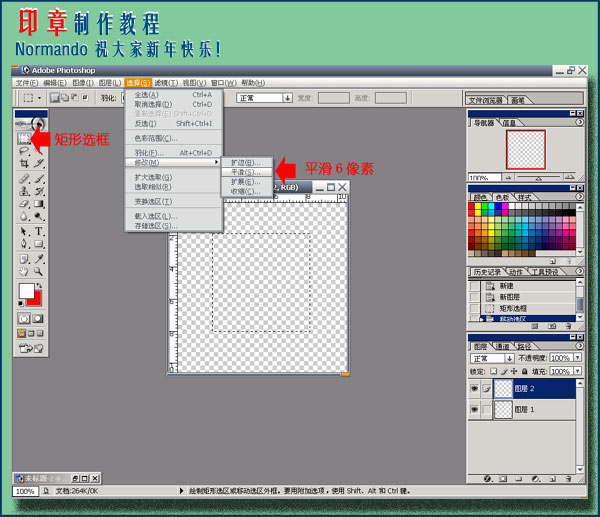Select the Brush tool
The width and height of the screenshot is (600, 517).
pos(39,178)
